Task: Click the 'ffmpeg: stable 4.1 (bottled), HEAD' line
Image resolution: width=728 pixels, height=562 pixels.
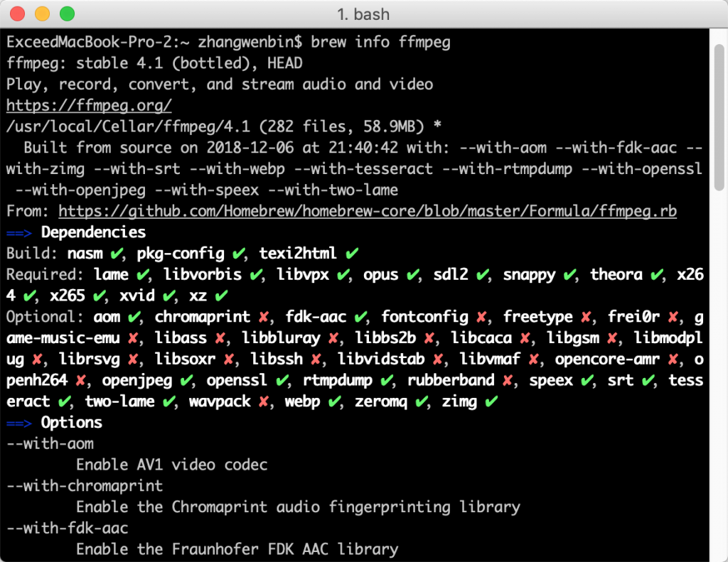Action: click(x=154, y=63)
